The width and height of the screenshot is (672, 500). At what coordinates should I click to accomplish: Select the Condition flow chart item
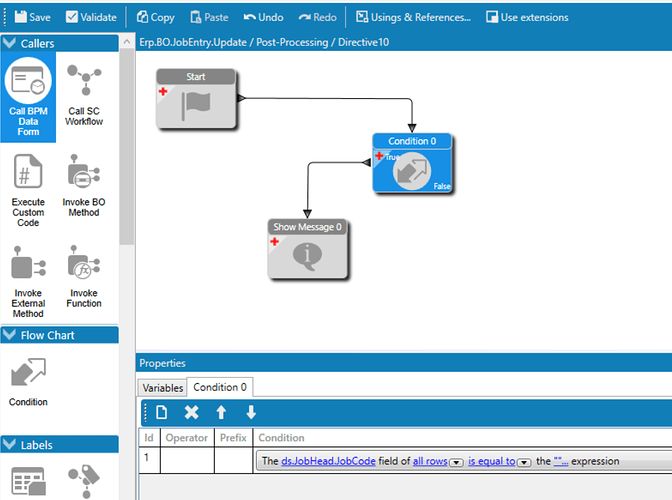[28, 382]
